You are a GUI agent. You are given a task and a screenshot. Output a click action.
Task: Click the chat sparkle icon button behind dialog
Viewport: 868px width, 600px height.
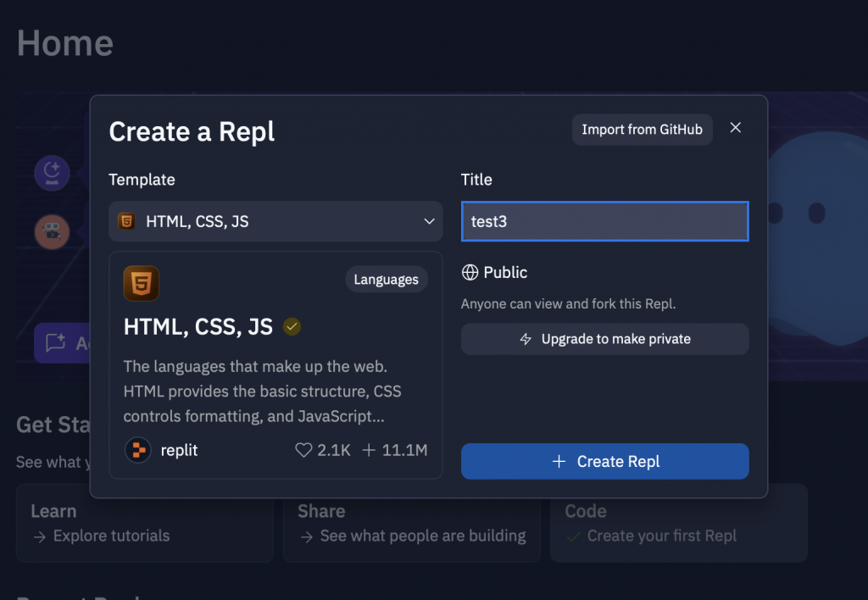(55, 342)
